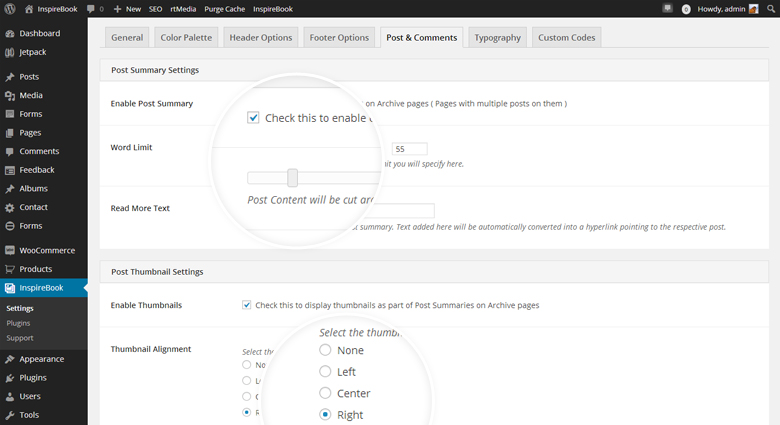Open Settings submenu under InspireBook
The height and width of the screenshot is (425, 780).
20,308
